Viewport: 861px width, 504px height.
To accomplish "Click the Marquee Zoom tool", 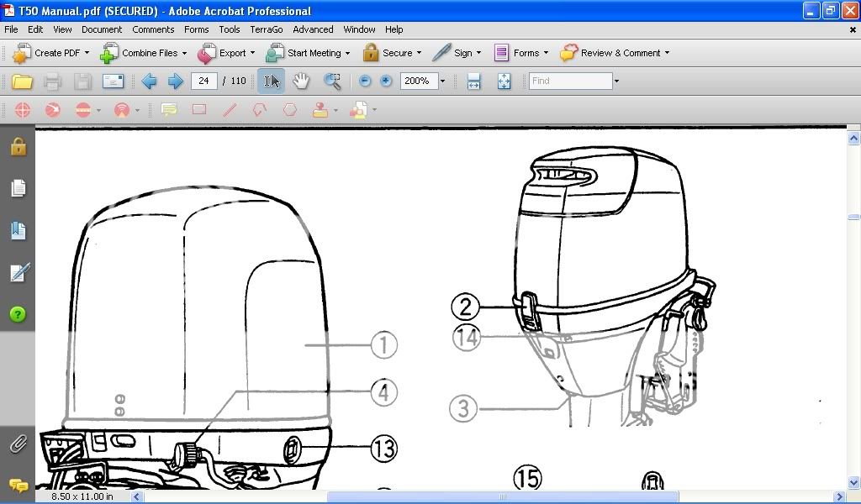I will (333, 81).
